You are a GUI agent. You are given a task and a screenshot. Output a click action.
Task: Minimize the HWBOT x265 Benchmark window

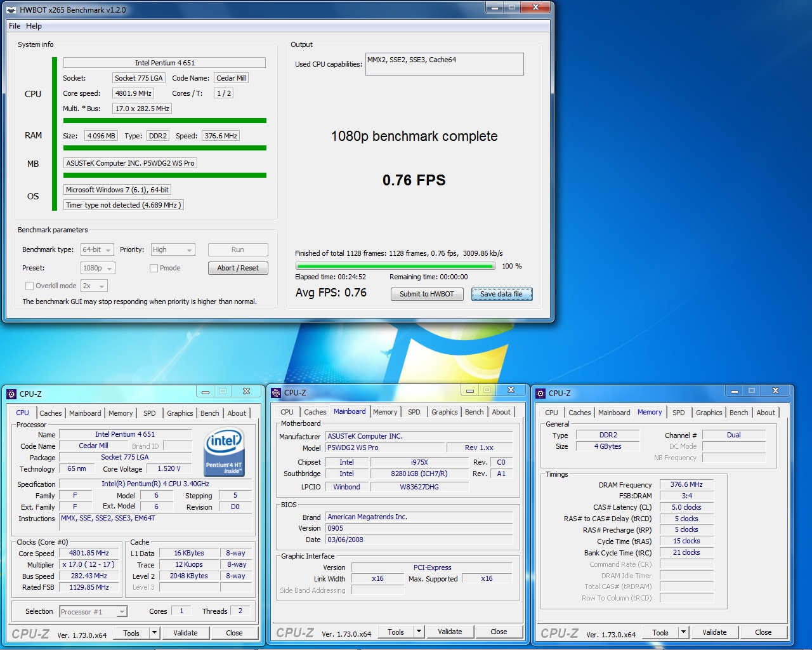tap(494, 7)
